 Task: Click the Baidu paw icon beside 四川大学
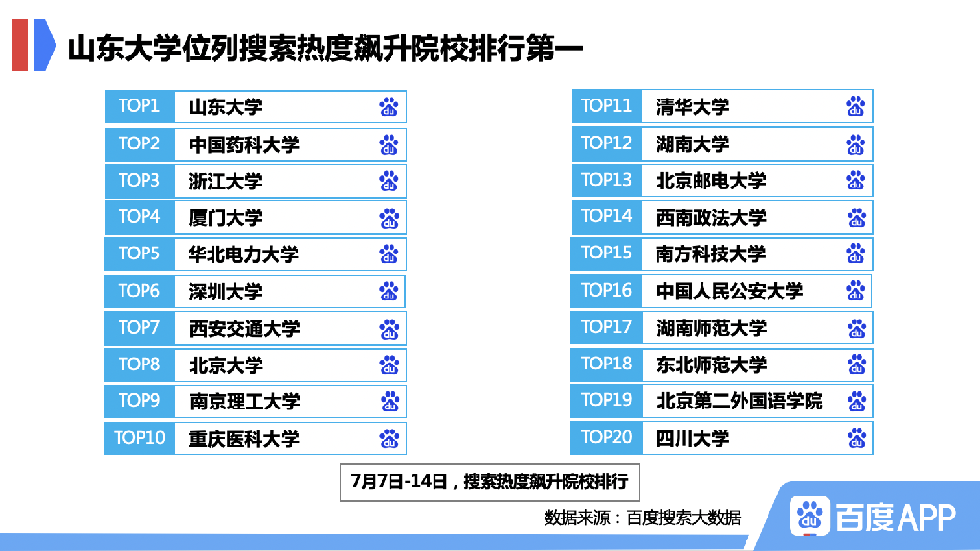855,438
